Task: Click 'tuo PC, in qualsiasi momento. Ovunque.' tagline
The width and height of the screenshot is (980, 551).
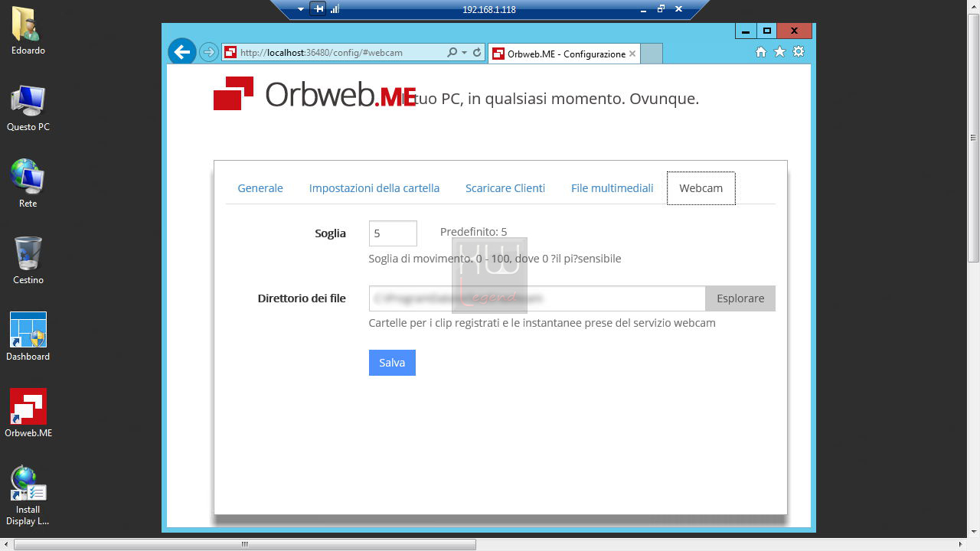Action: tap(557, 99)
